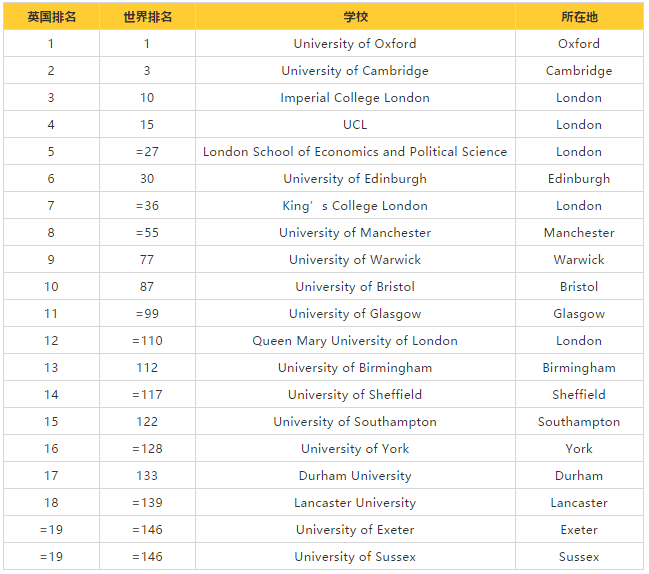Click world rank 112 cell
Screen dimensions: 649x574
(147, 367)
